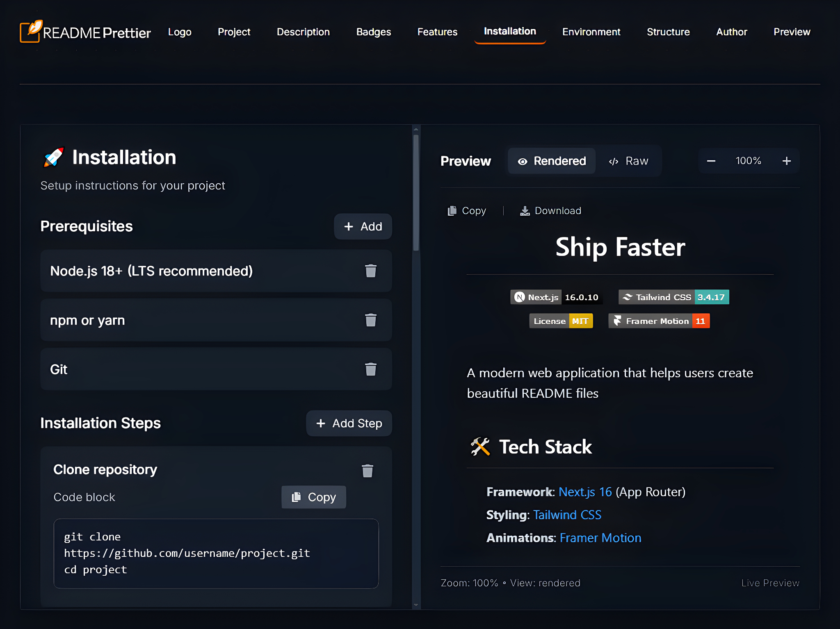Copy the preview markdown output
Image resolution: width=840 pixels, height=629 pixels.
click(467, 211)
